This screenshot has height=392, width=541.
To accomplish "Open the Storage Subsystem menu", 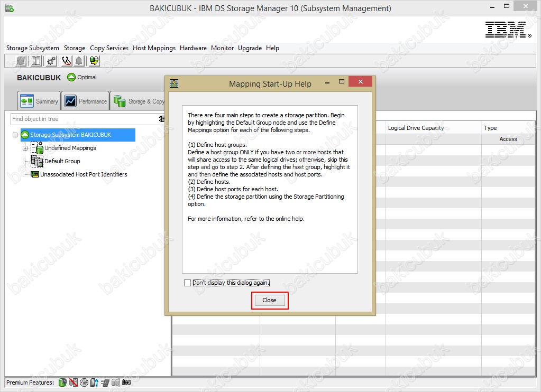I will click(33, 48).
